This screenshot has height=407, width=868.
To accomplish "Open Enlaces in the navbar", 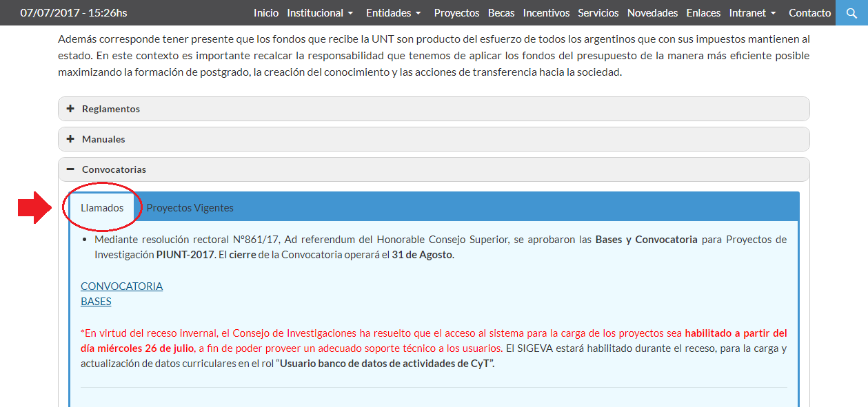I will click(703, 13).
